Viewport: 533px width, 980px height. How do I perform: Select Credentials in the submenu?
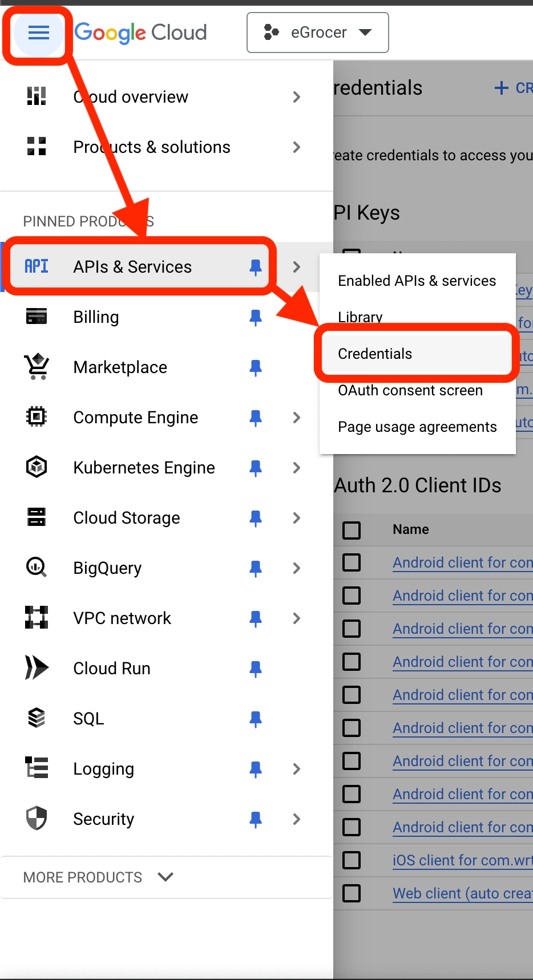(x=417, y=354)
